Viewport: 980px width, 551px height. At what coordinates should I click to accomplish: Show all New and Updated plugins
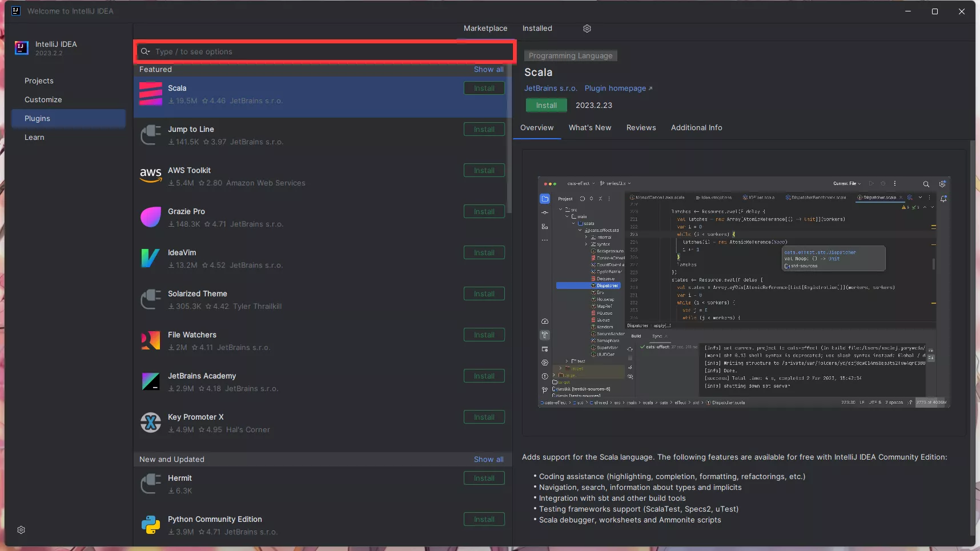488,460
